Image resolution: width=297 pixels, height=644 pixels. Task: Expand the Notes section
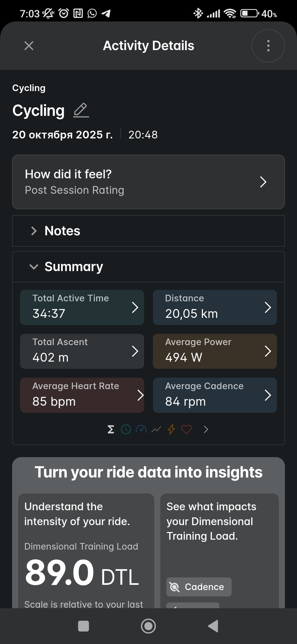148,231
